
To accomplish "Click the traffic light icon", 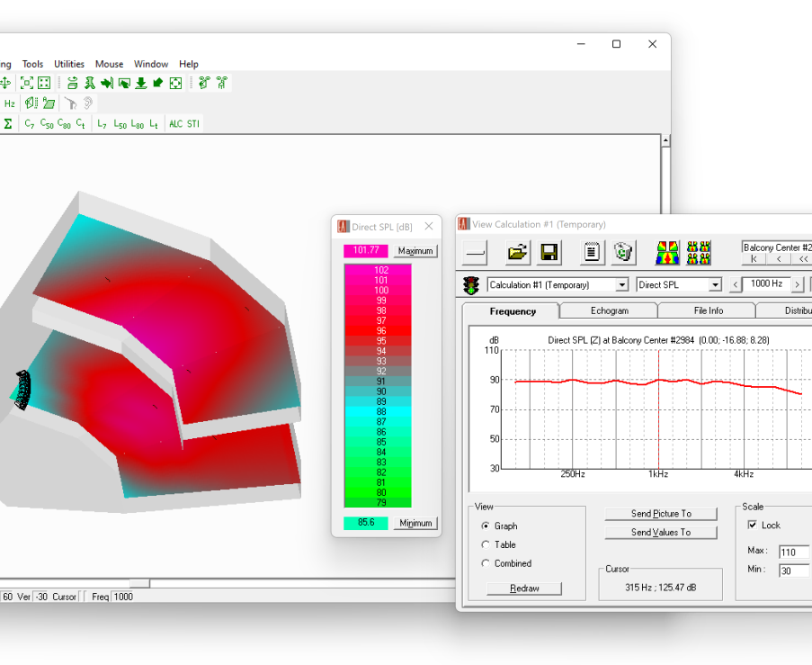I will tap(471, 285).
